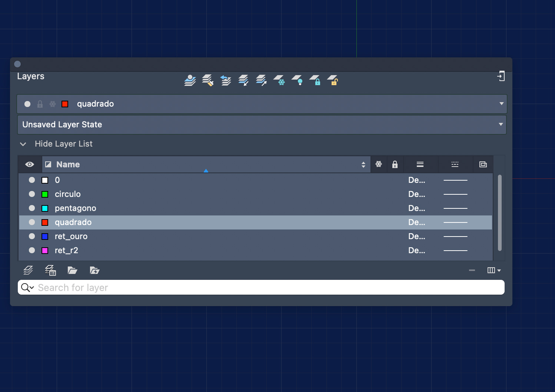Select the layer named 0
Viewport: 555px width, 392px height.
pos(57,180)
